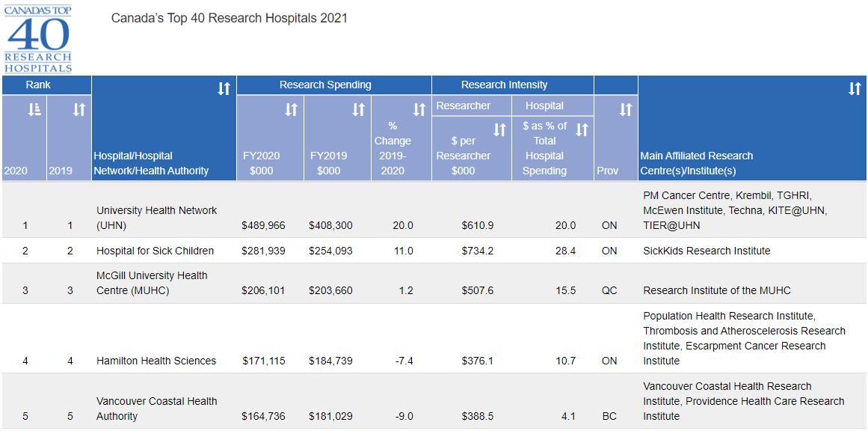Click the $376.1 per researcher value
The height and width of the screenshot is (431, 868).
478,361
